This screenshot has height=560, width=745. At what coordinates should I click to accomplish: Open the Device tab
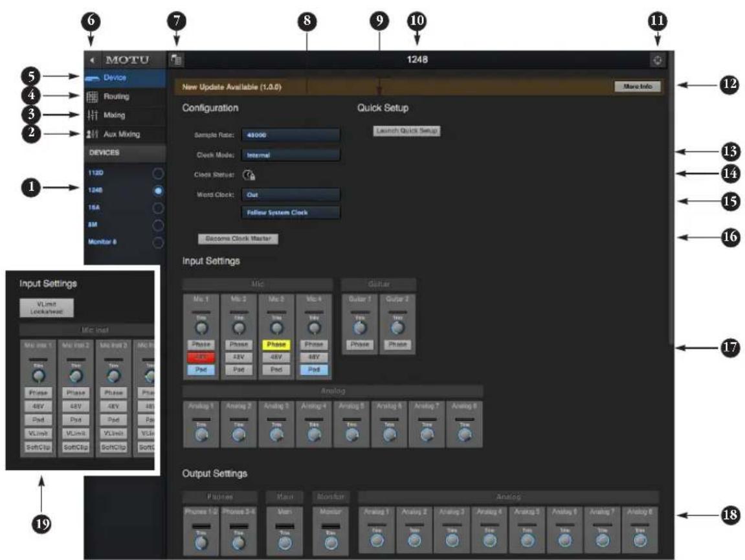point(125,78)
